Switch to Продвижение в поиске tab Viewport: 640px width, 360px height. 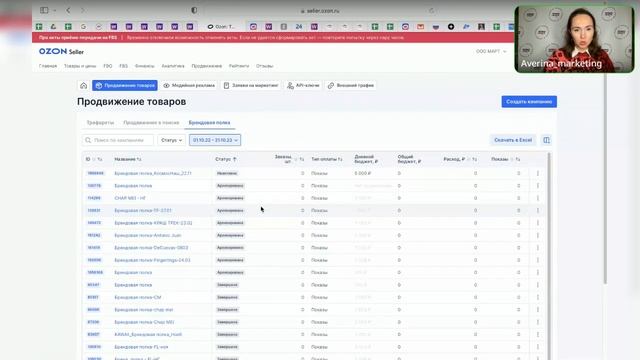[x=151, y=122]
